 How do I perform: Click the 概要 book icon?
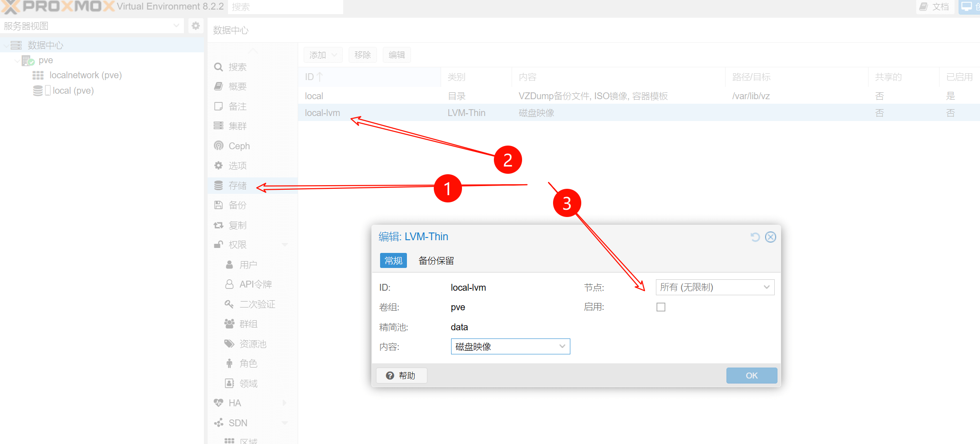[218, 86]
